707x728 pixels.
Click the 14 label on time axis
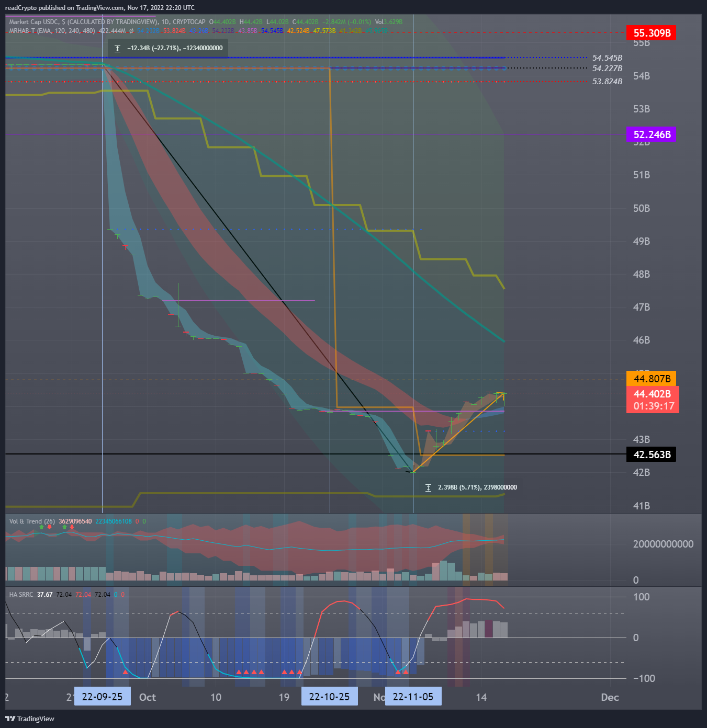click(x=481, y=697)
